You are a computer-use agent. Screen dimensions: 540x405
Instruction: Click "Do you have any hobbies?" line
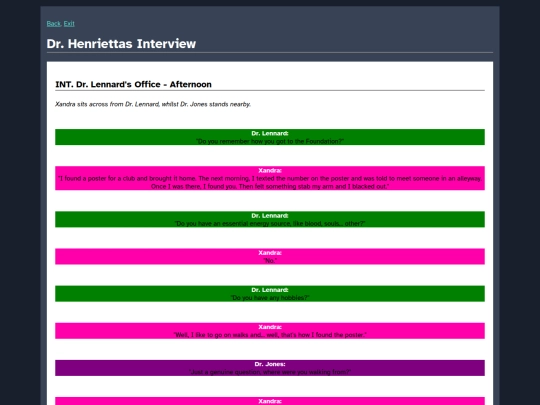click(270, 298)
